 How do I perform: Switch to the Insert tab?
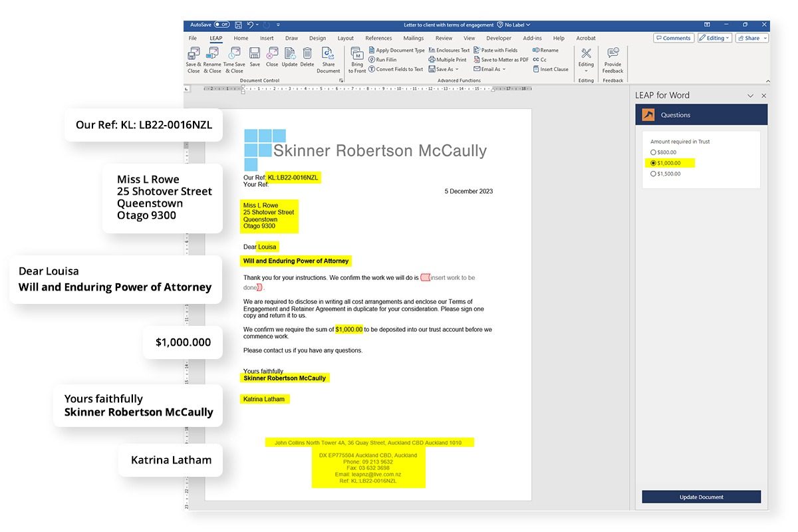tap(267, 38)
